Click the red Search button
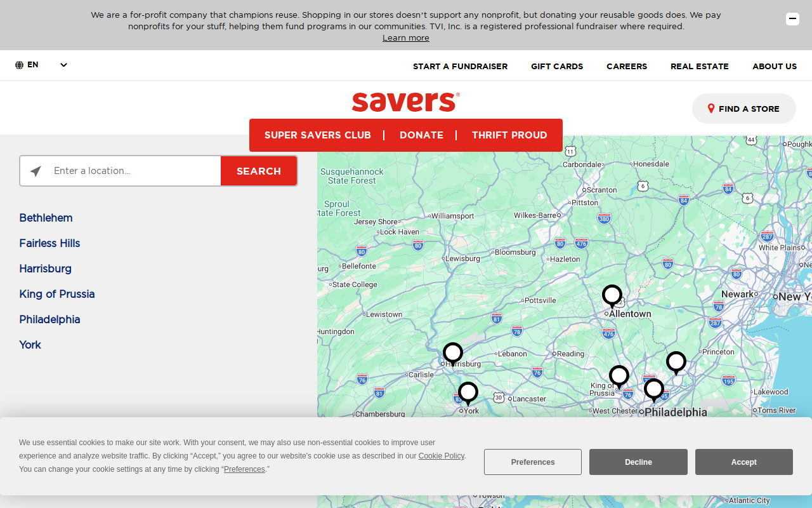The image size is (812, 508). click(x=259, y=171)
